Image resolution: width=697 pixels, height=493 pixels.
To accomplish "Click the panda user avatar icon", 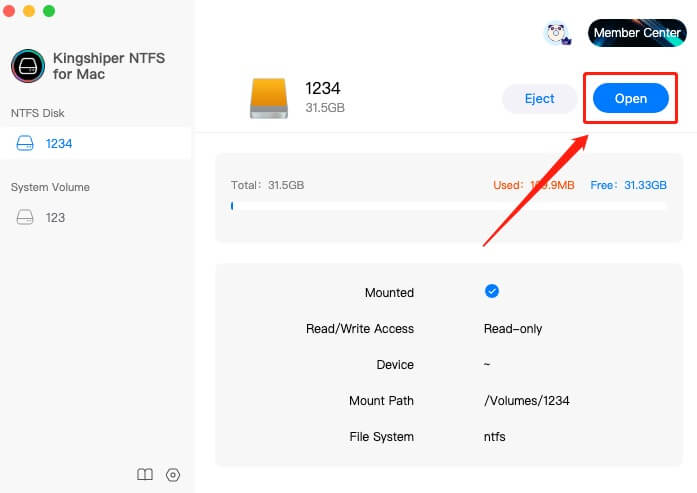I will 557,33.
